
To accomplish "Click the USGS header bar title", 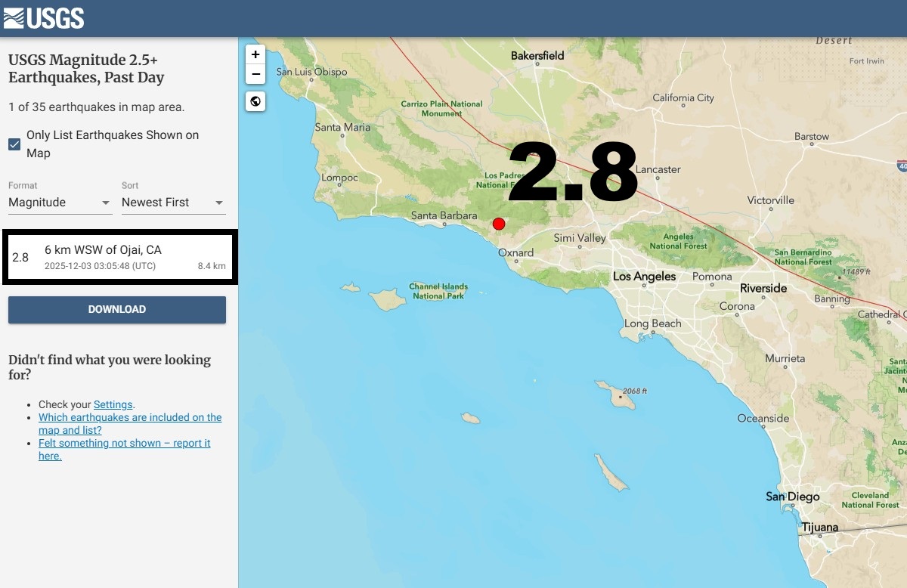I will point(44,17).
